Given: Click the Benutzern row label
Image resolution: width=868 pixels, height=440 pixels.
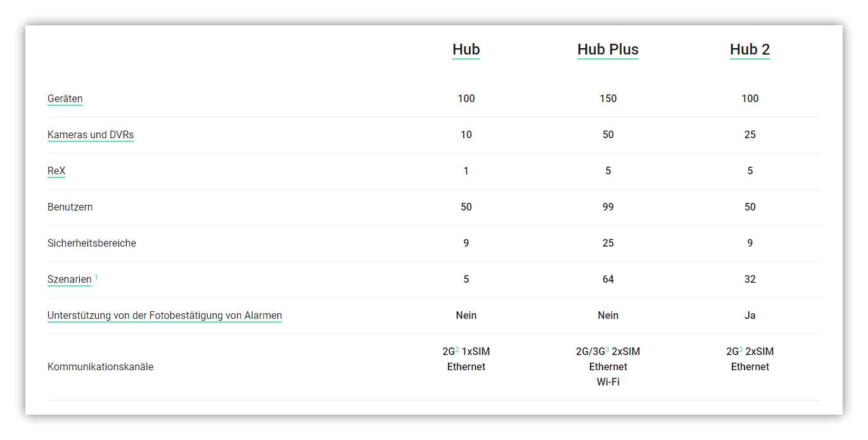Looking at the screenshot, I should pyautogui.click(x=70, y=207).
